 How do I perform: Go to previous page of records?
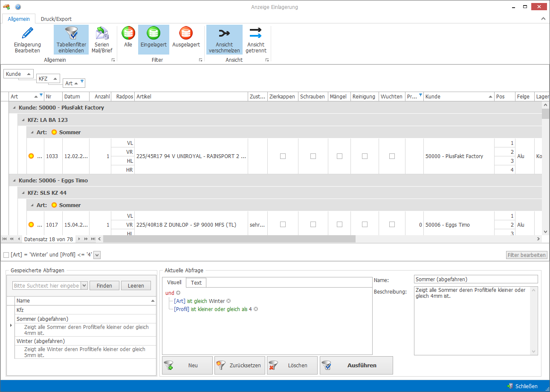12,239
